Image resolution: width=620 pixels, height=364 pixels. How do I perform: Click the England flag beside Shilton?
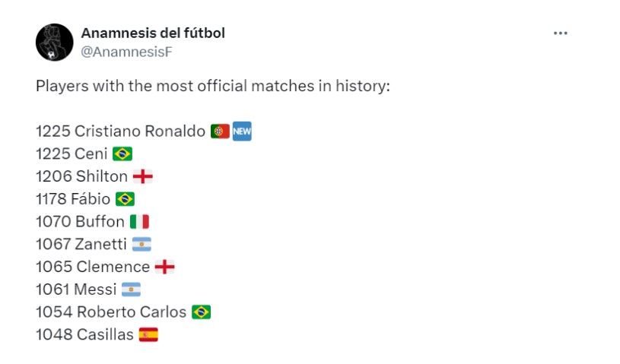pos(143,176)
